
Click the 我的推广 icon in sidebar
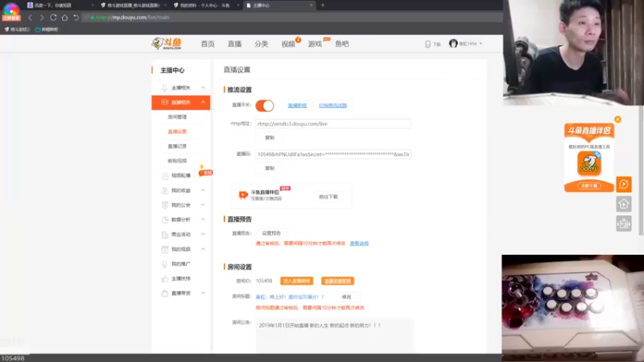(x=165, y=264)
